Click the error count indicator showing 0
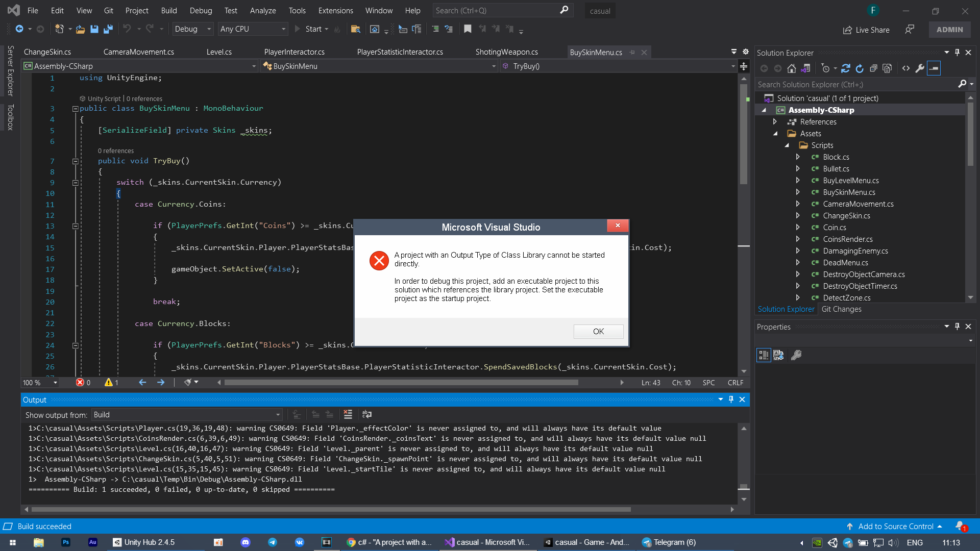Viewport: 980px width, 551px height. click(x=83, y=383)
